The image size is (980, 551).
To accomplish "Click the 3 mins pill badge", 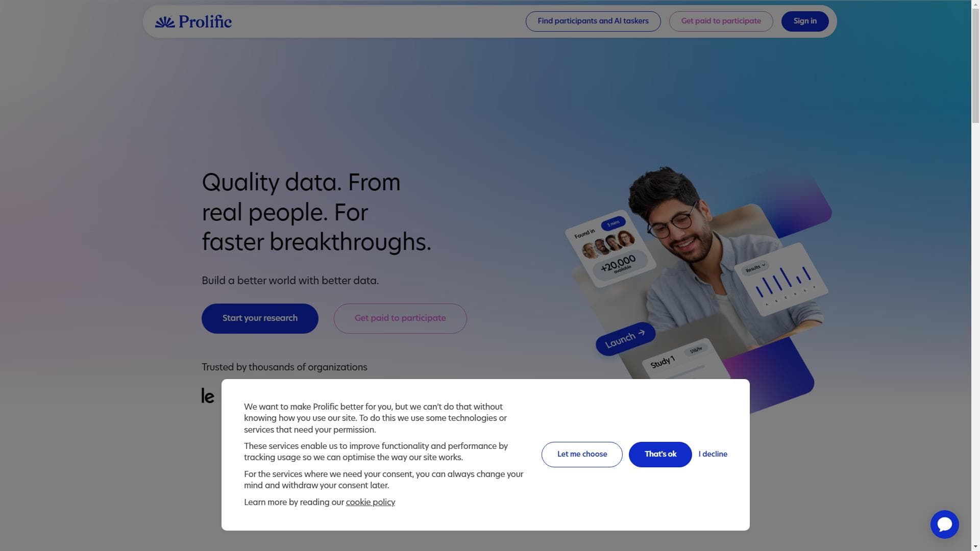I will [613, 223].
